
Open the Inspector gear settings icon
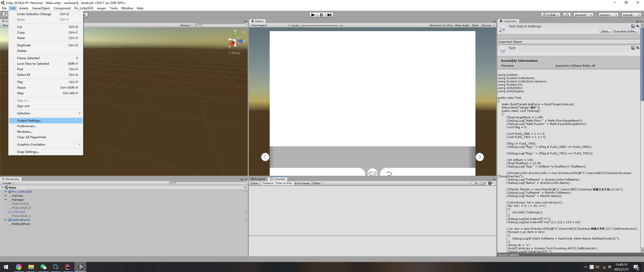click(637, 26)
